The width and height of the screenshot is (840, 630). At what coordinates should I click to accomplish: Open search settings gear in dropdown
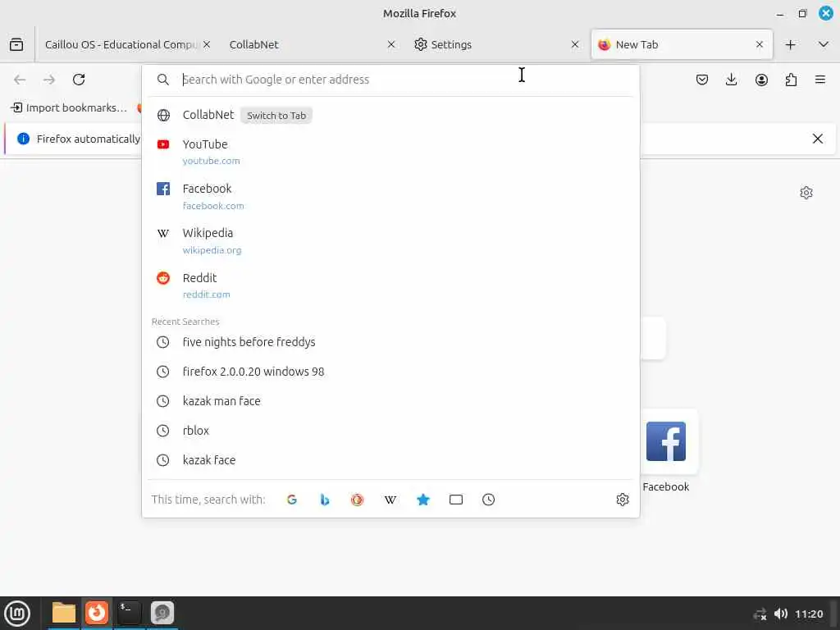pyautogui.click(x=623, y=500)
